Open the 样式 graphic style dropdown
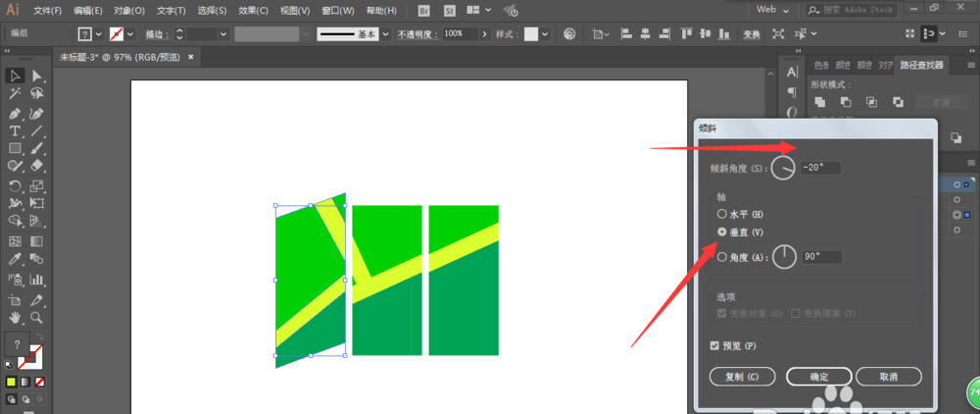This screenshot has height=414, width=980. [546, 34]
